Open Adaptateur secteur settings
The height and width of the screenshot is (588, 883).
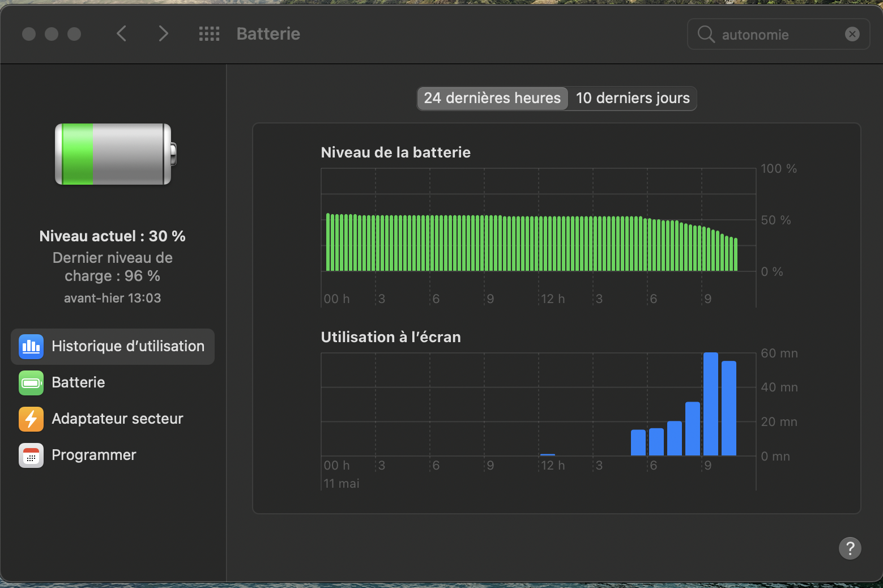[x=117, y=419]
